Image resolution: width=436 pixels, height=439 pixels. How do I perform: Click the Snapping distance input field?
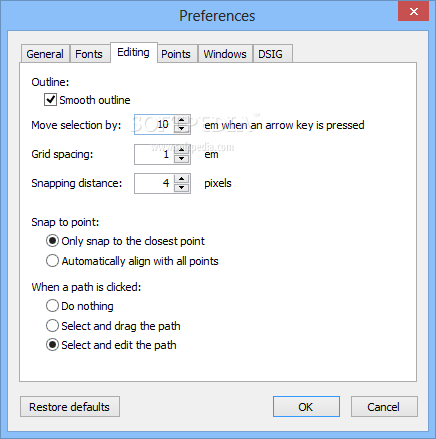(154, 183)
